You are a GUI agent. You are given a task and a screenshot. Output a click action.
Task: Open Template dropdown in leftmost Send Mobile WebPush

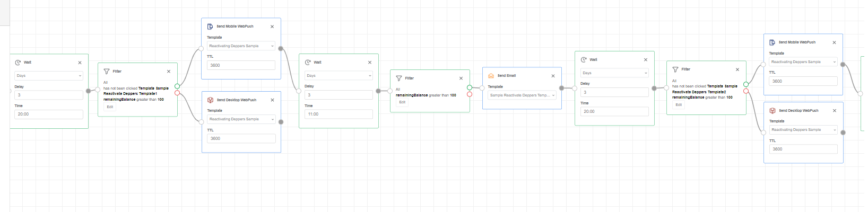(241, 46)
